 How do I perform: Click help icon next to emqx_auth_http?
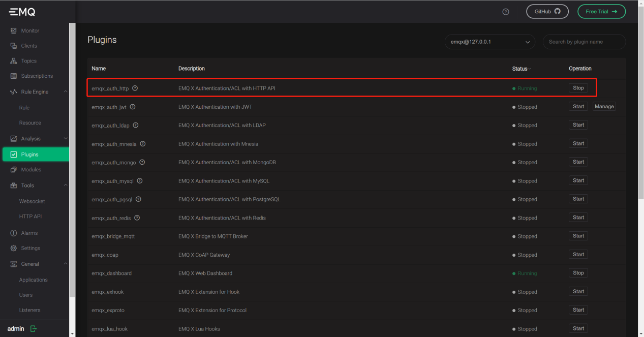pyautogui.click(x=135, y=88)
